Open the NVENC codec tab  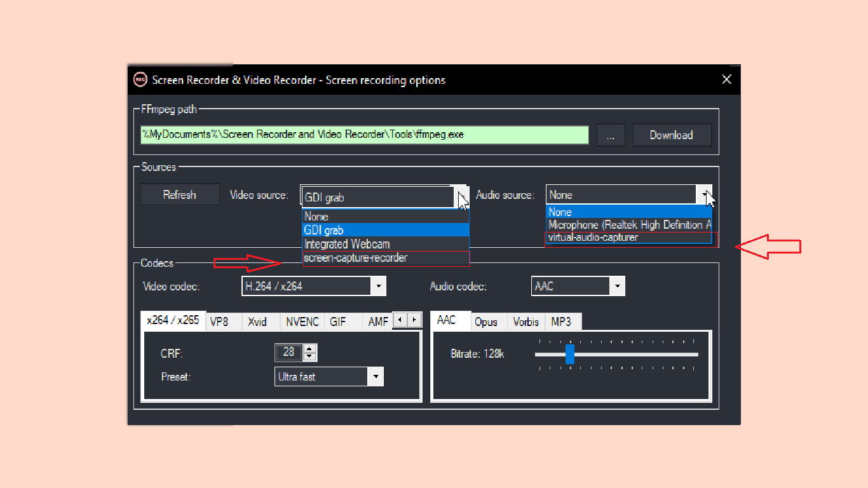[x=302, y=322]
